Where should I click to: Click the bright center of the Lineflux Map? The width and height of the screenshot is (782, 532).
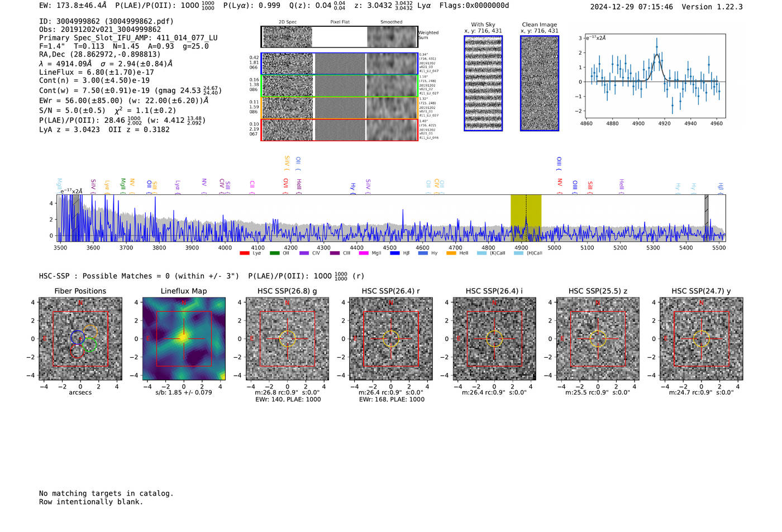pyautogui.click(x=184, y=338)
